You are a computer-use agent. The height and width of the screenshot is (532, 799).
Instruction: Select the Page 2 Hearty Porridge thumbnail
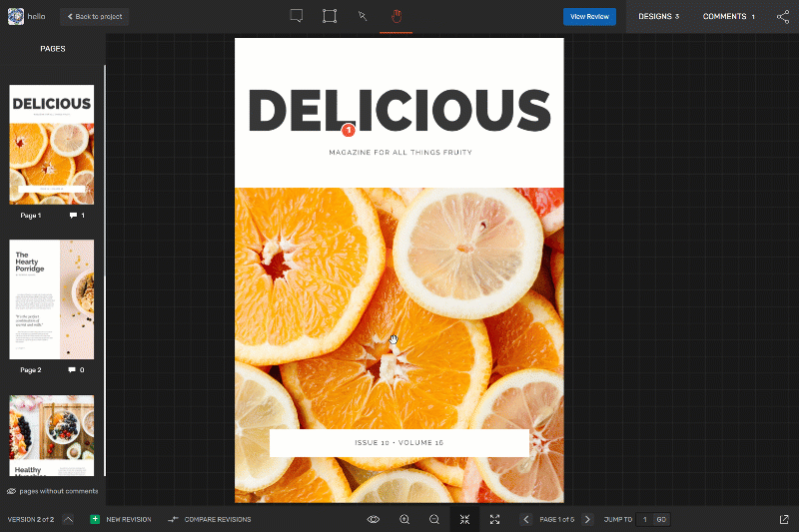click(x=52, y=299)
